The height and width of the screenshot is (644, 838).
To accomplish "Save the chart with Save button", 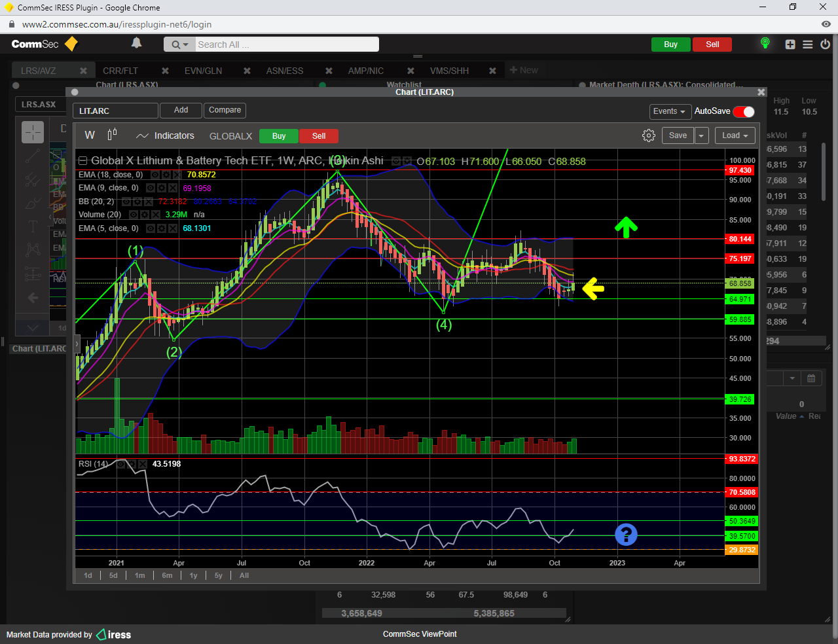I will [x=678, y=135].
